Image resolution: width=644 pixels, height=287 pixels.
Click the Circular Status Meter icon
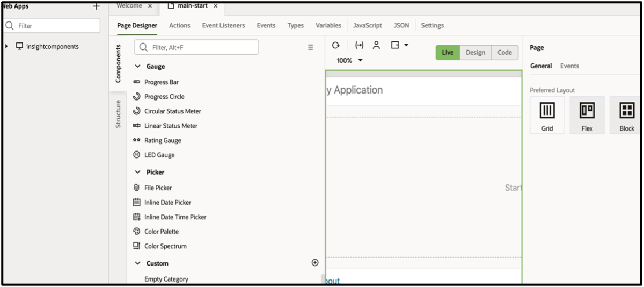(x=136, y=111)
